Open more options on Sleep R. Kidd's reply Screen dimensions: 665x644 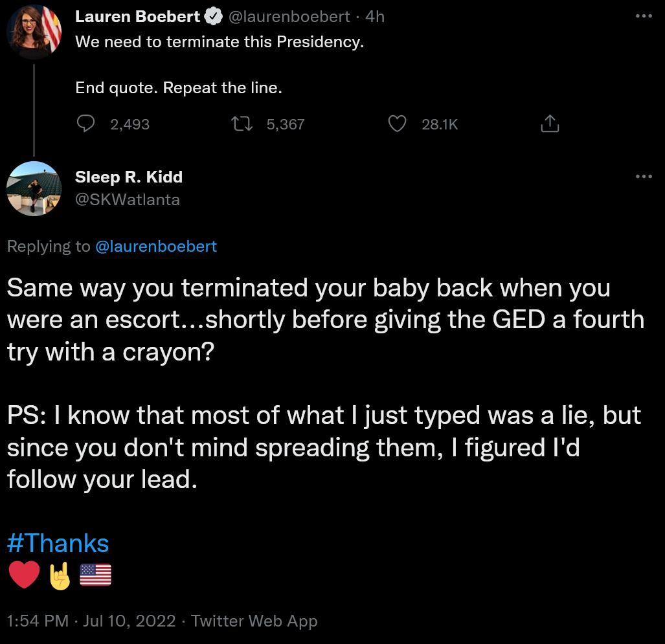[x=644, y=177]
